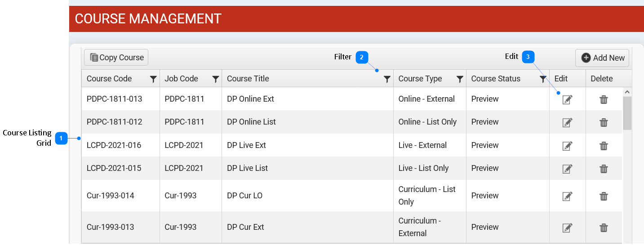Image resolution: width=644 pixels, height=246 pixels.
Task: Click the title DP Cur Ext
Action: (245, 227)
